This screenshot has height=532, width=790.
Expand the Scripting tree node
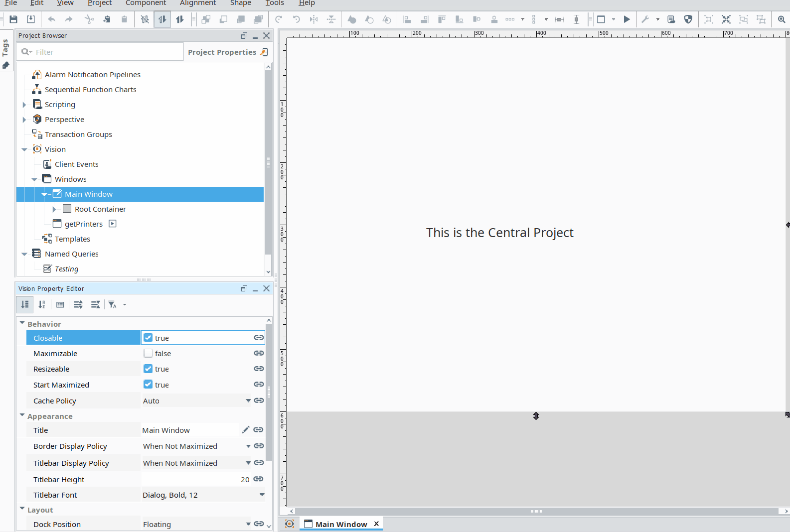pos(24,105)
